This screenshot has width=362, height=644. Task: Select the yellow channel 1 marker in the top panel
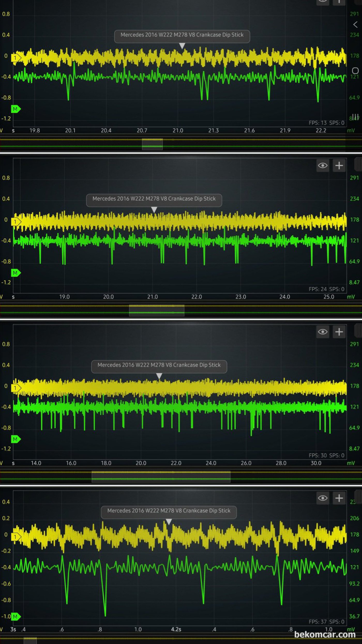(x=16, y=58)
